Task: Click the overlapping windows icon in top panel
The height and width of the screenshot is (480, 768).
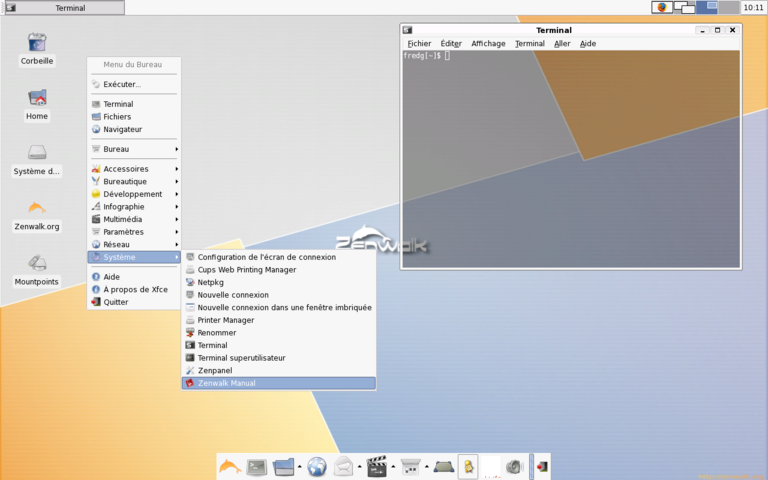Action: point(684,7)
